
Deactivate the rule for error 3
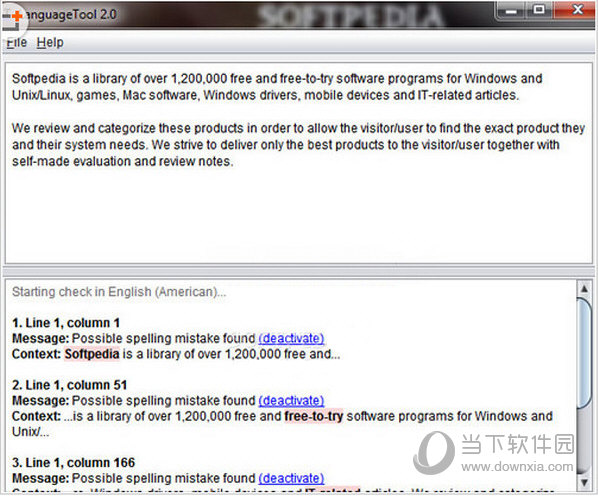(291, 478)
